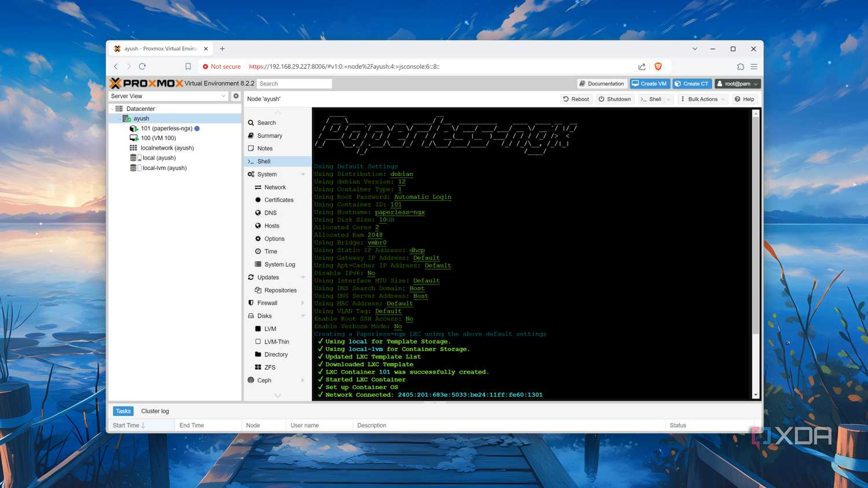This screenshot has height=488, width=868.
Task: Open LVM disks item
Action: coord(278,329)
